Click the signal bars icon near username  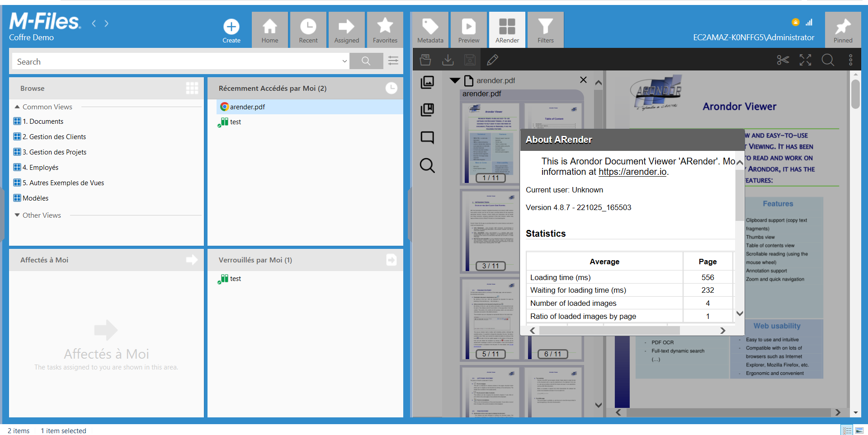(809, 22)
